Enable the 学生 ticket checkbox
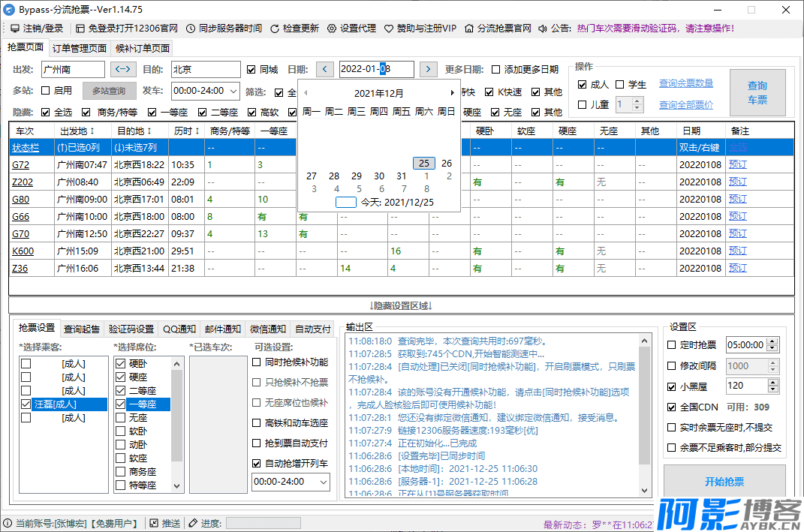The image size is (804, 532). [x=620, y=85]
